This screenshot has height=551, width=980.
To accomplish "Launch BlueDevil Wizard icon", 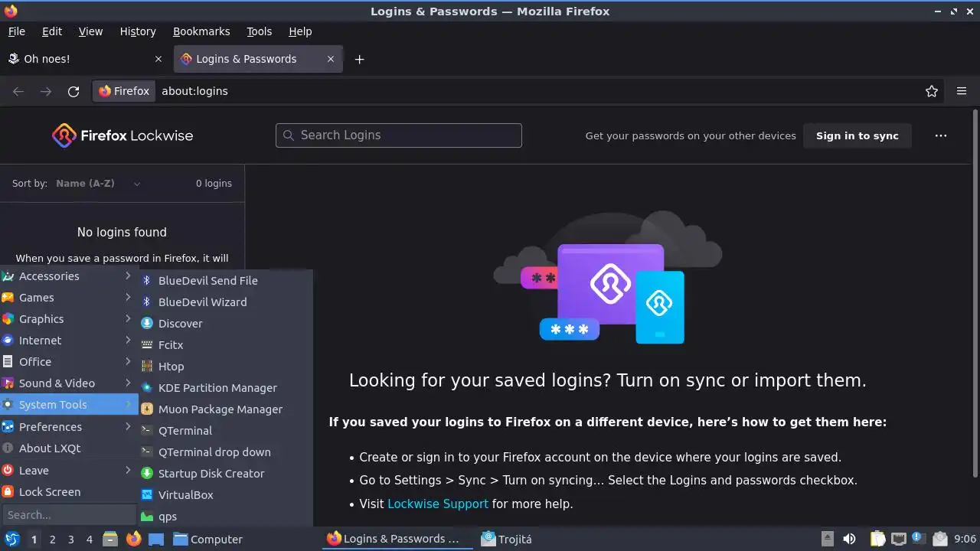I will click(x=147, y=302).
